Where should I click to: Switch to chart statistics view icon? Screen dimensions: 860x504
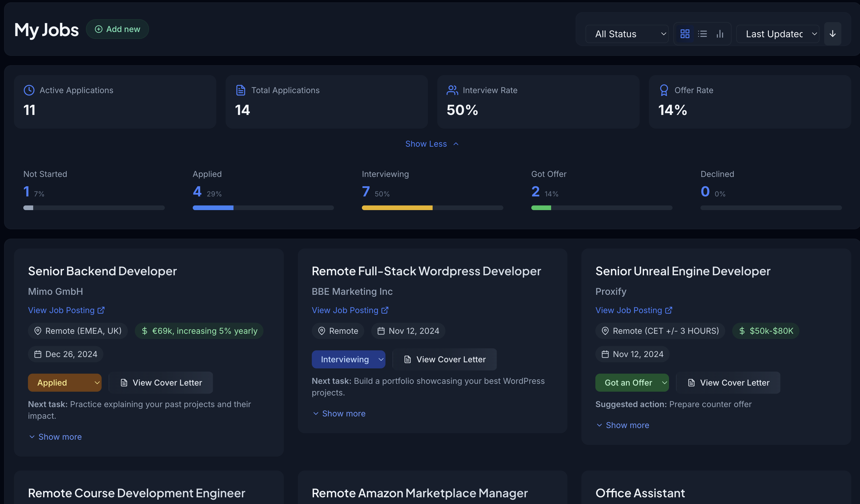tap(720, 34)
